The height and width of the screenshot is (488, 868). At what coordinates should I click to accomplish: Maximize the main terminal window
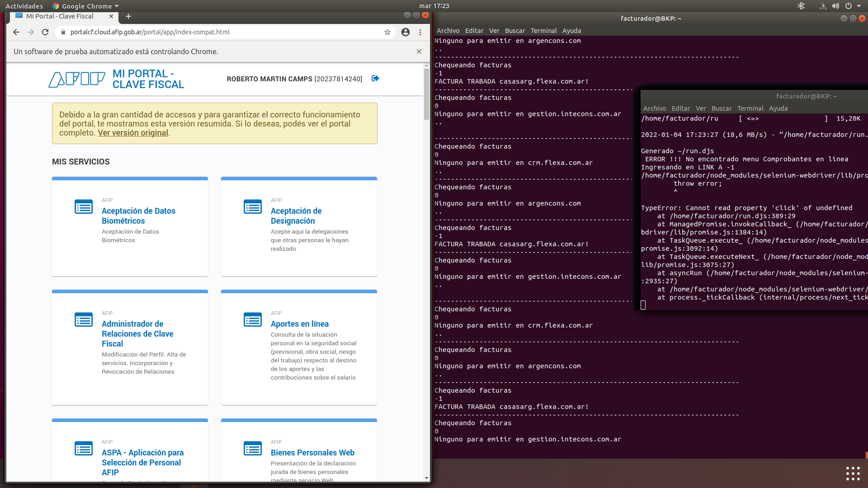tap(853, 19)
